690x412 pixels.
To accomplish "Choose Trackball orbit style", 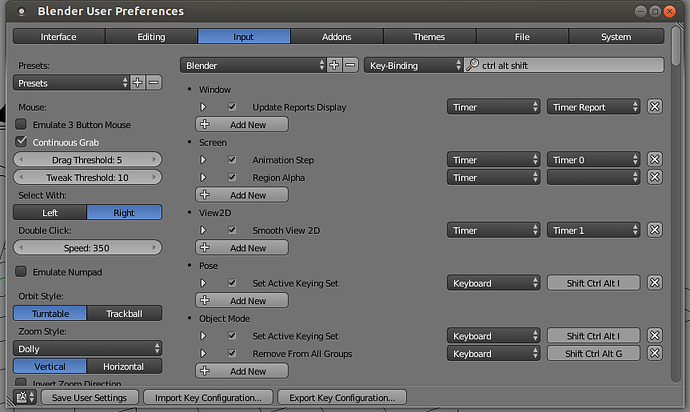I will [124, 313].
